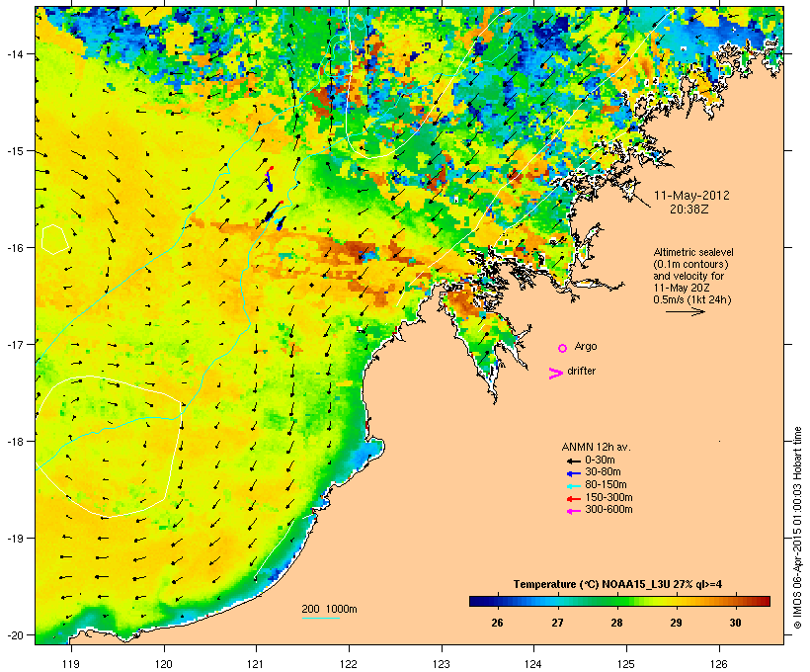Image resolution: width=810 pixels, height=672 pixels.
Task: Click longitude axis label 122
Action: click(349, 664)
